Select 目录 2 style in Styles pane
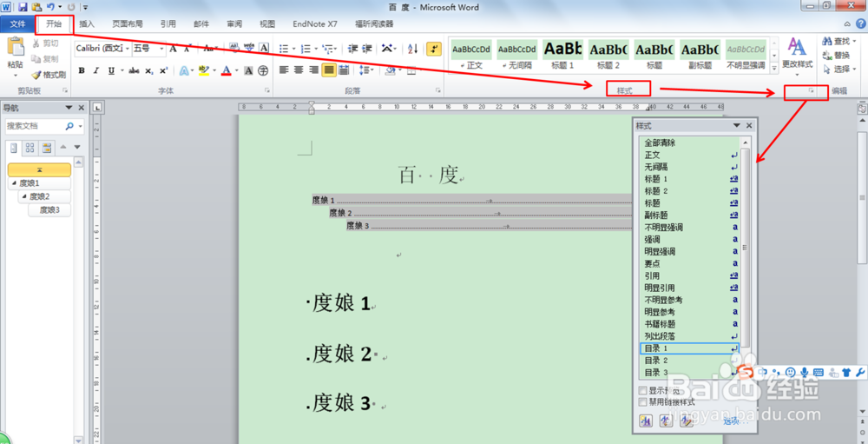The width and height of the screenshot is (868, 444). [x=689, y=361]
